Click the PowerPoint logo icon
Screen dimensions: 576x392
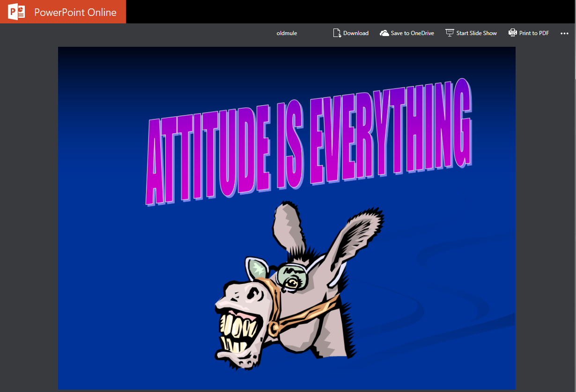point(16,12)
